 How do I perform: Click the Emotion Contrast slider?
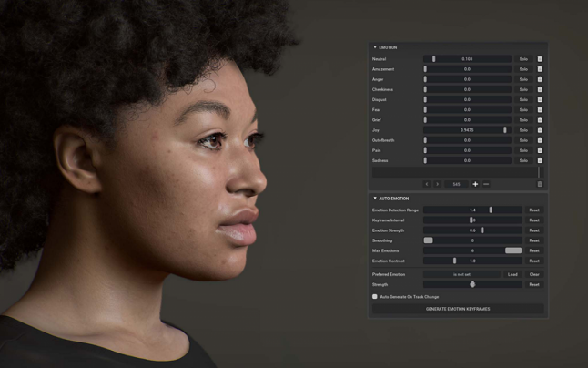point(472,261)
